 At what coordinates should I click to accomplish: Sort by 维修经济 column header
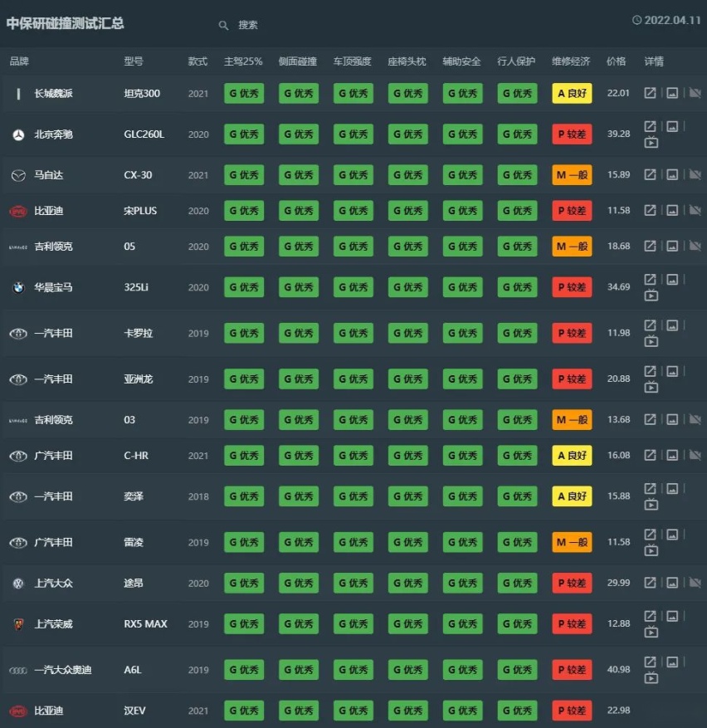(571, 61)
